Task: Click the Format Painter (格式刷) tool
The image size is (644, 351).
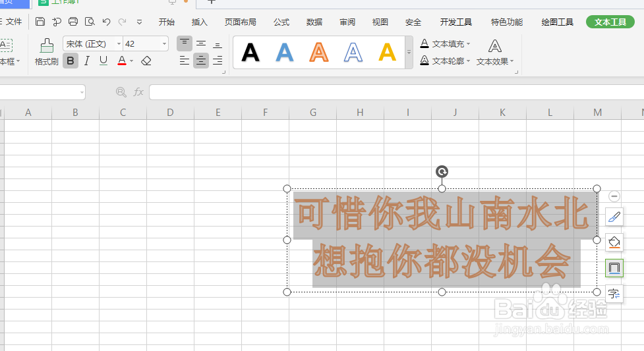Action: click(46, 52)
